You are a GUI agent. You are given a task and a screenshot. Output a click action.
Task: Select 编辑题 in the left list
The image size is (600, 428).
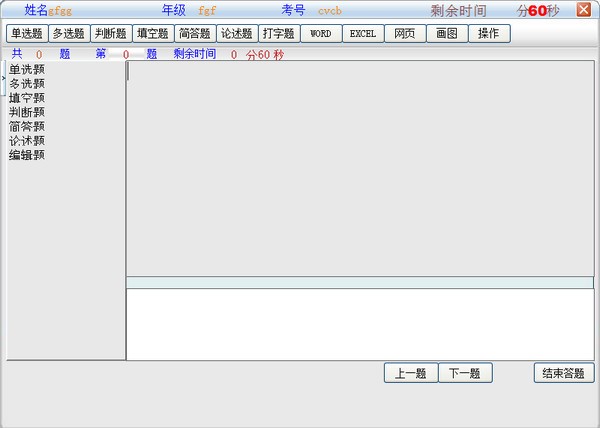(x=27, y=155)
